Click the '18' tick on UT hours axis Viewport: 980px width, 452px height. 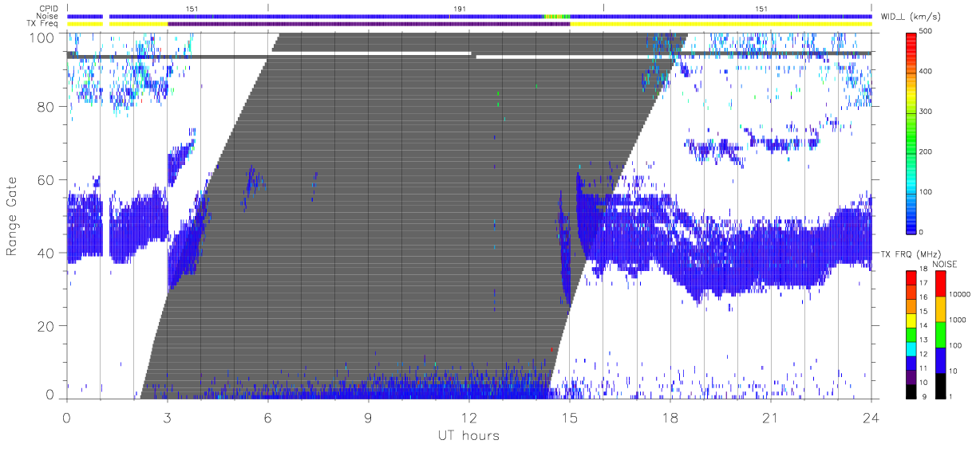tap(670, 417)
